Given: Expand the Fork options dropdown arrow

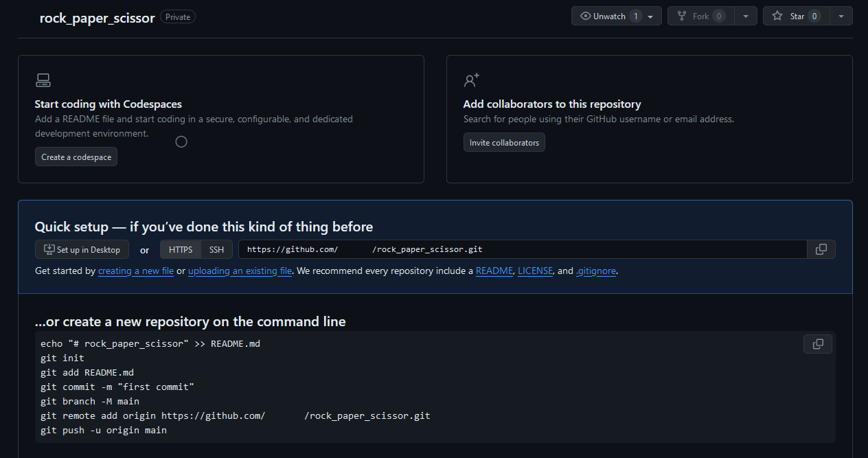Looking at the screenshot, I should (x=746, y=16).
